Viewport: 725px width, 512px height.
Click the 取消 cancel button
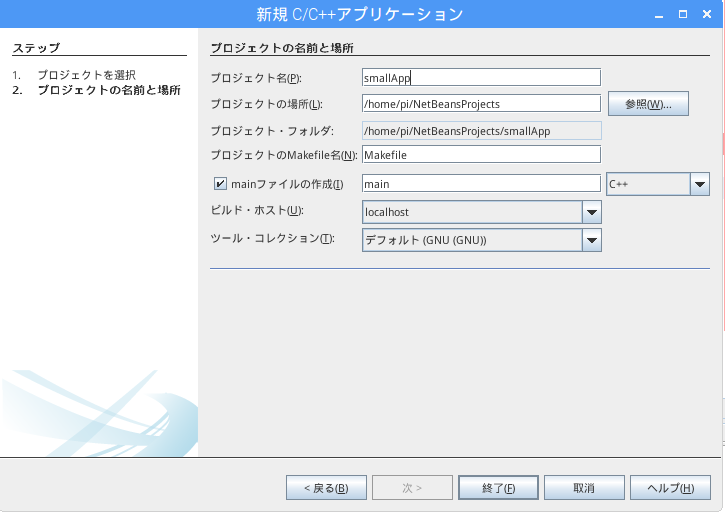(x=584, y=488)
